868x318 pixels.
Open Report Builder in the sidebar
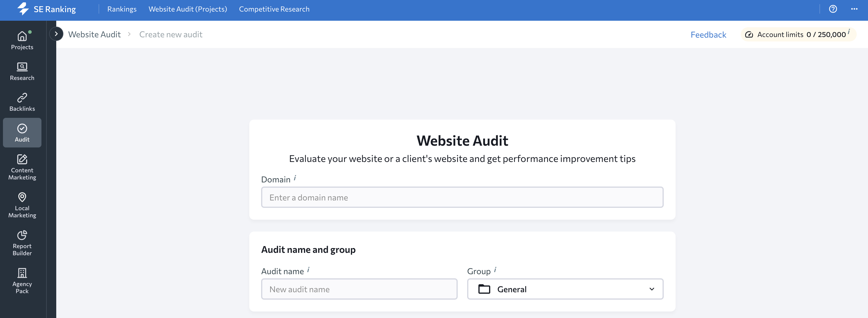22,242
